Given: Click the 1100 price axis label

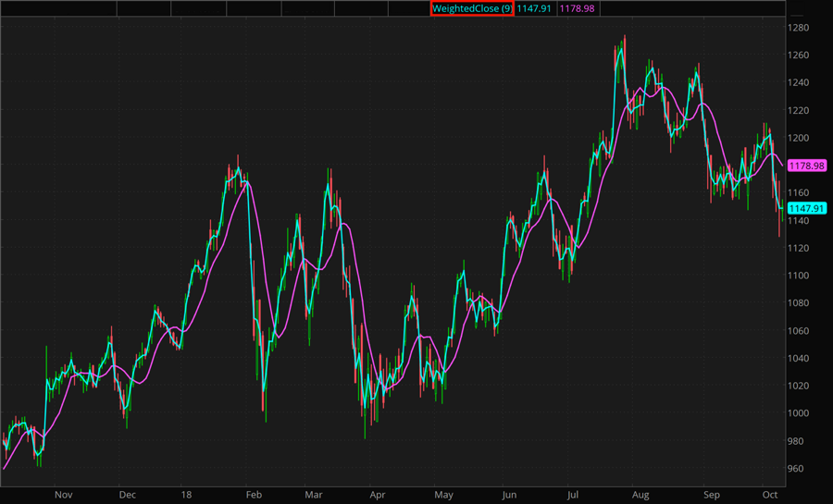Looking at the screenshot, I should [x=797, y=276].
